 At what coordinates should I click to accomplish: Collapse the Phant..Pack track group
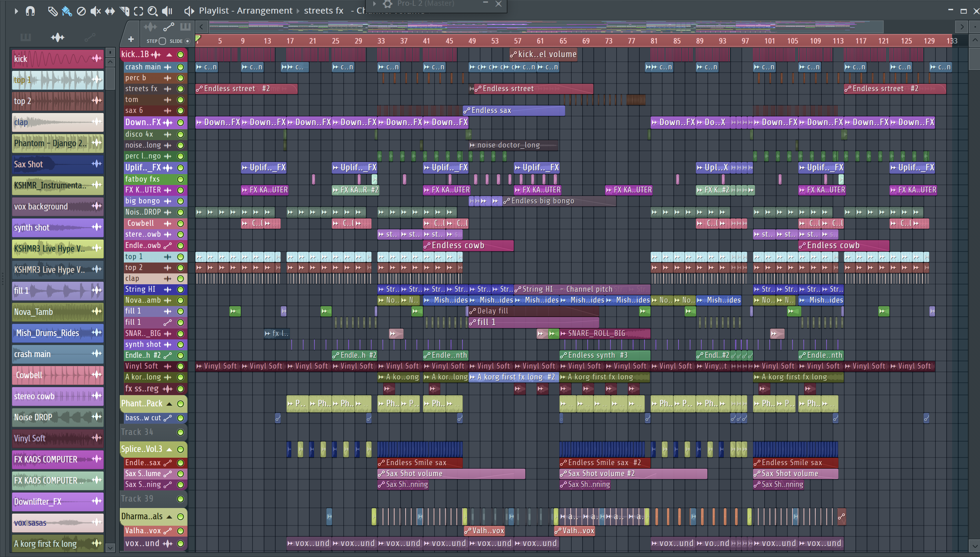coord(169,404)
